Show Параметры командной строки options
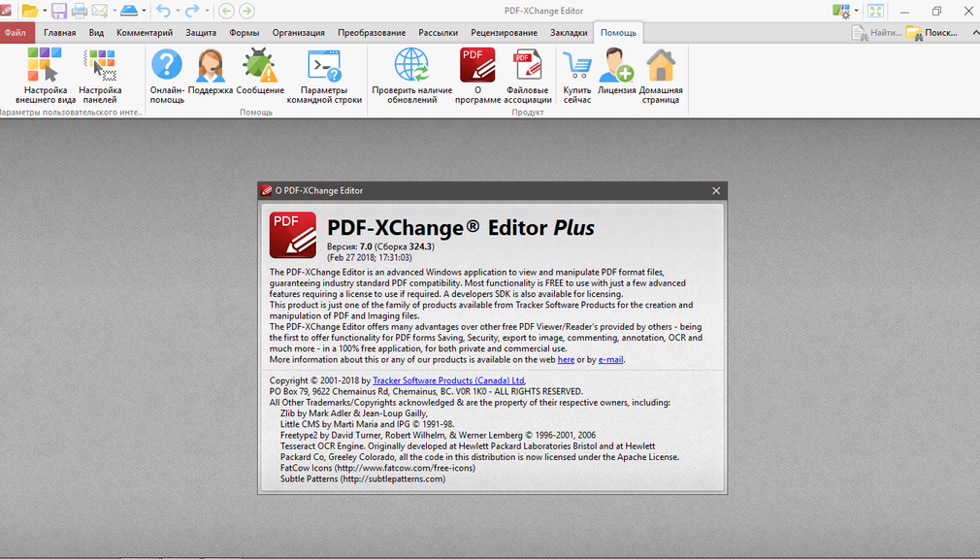 click(x=324, y=76)
